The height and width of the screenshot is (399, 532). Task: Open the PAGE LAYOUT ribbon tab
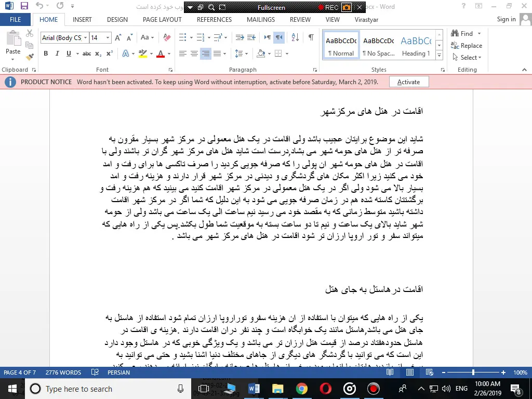pos(162,20)
